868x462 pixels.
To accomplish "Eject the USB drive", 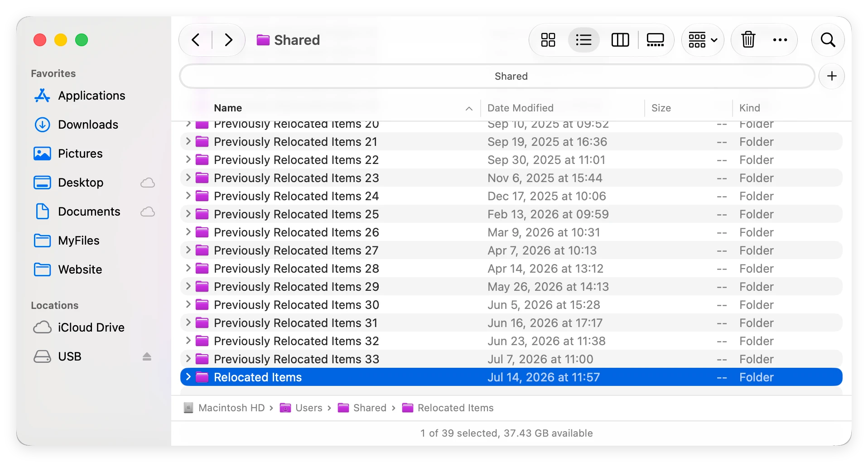I will 147,356.
